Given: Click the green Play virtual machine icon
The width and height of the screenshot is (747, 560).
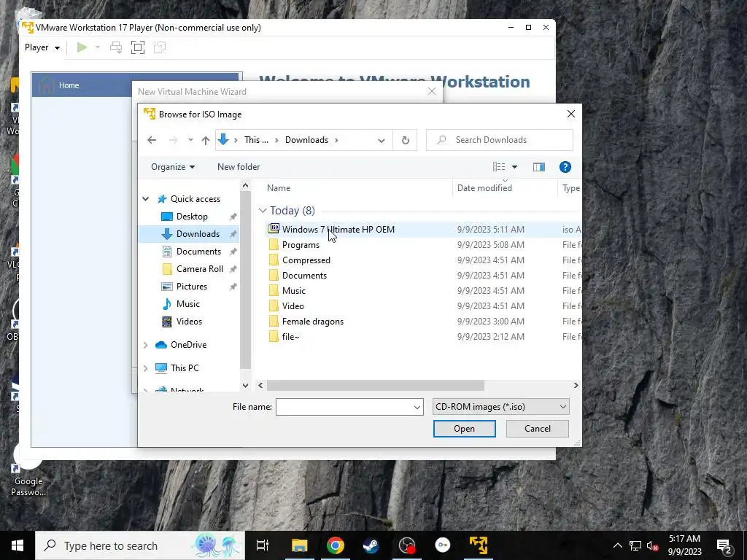Looking at the screenshot, I should point(82,47).
